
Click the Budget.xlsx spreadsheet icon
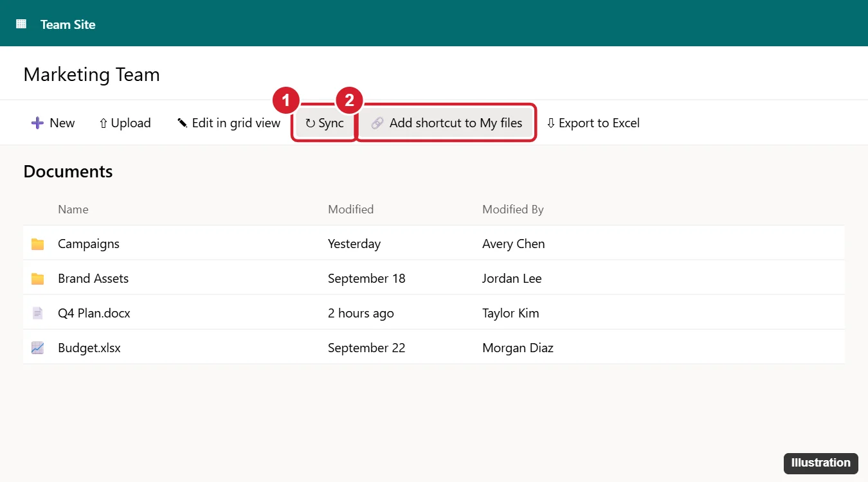pyautogui.click(x=38, y=348)
